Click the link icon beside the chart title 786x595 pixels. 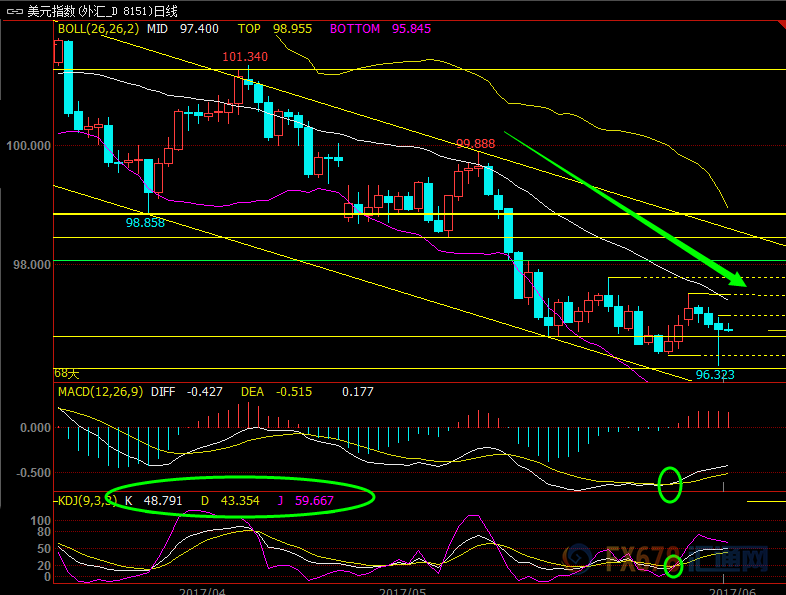click(13, 12)
